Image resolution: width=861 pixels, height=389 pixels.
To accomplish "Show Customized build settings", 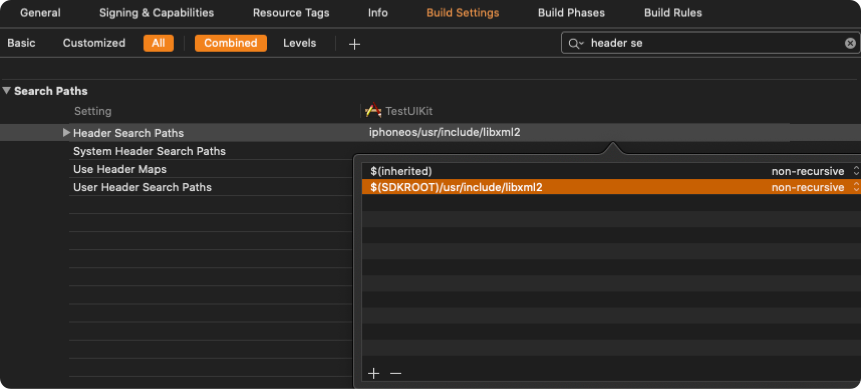I will (94, 43).
